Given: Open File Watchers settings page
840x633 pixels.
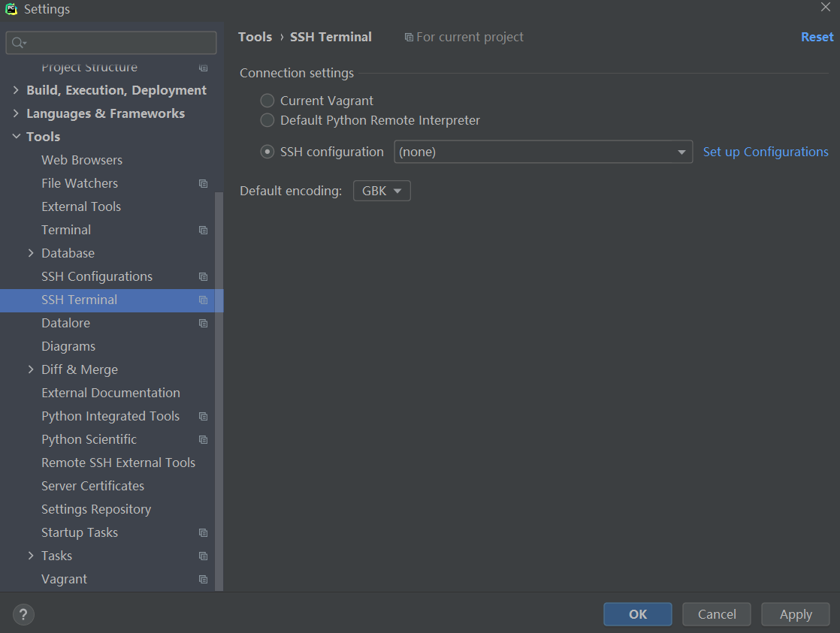Looking at the screenshot, I should (80, 183).
